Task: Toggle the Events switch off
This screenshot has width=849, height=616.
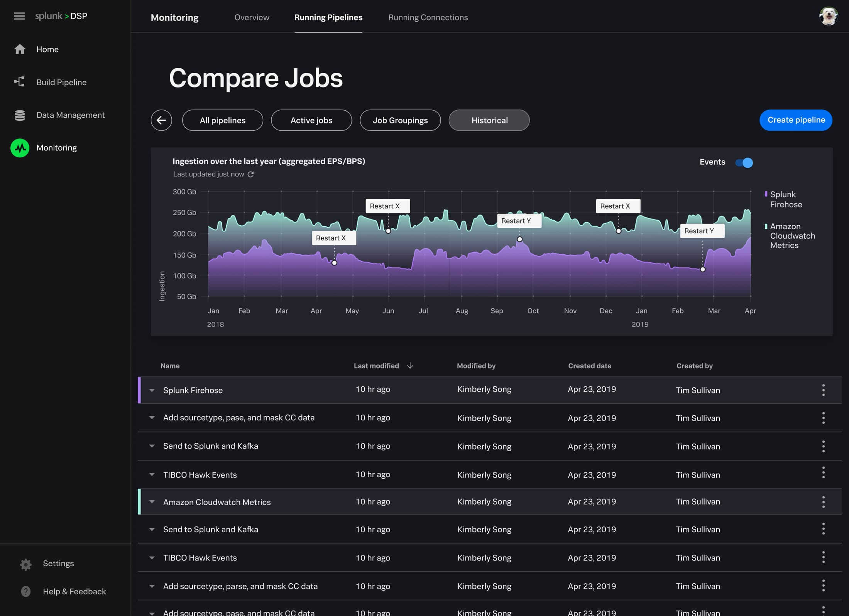Action: tap(744, 163)
